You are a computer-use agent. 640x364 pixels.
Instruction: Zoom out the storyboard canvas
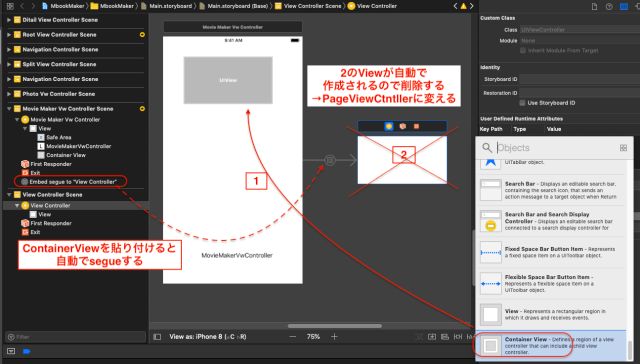pos(293,337)
